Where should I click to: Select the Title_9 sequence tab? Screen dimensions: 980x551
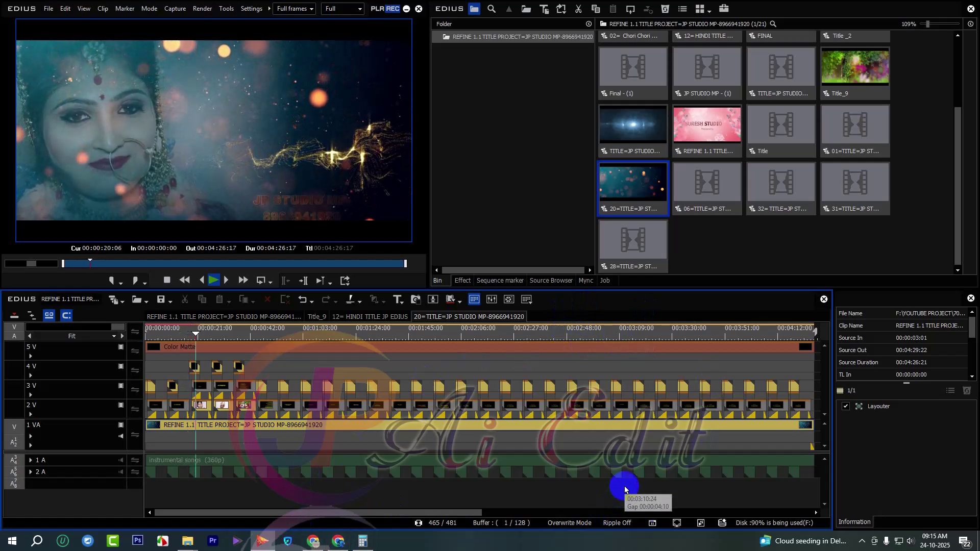tap(316, 317)
